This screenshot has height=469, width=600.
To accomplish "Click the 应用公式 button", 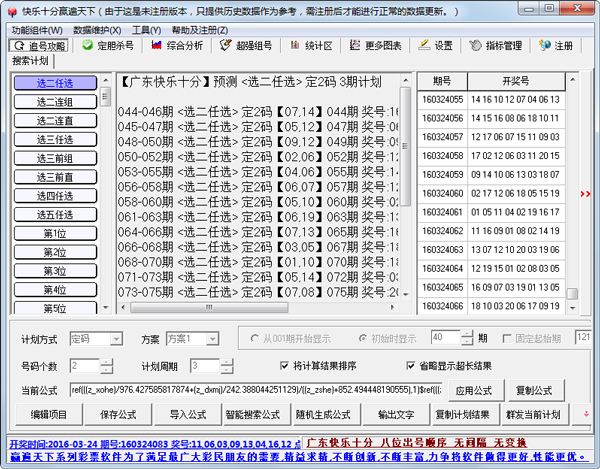I will click(x=474, y=391).
